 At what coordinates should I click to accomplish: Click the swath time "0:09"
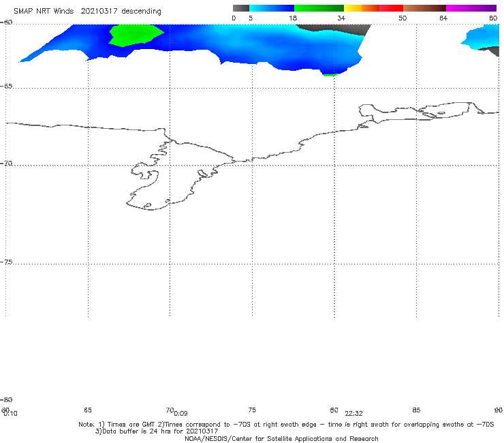[180, 414]
